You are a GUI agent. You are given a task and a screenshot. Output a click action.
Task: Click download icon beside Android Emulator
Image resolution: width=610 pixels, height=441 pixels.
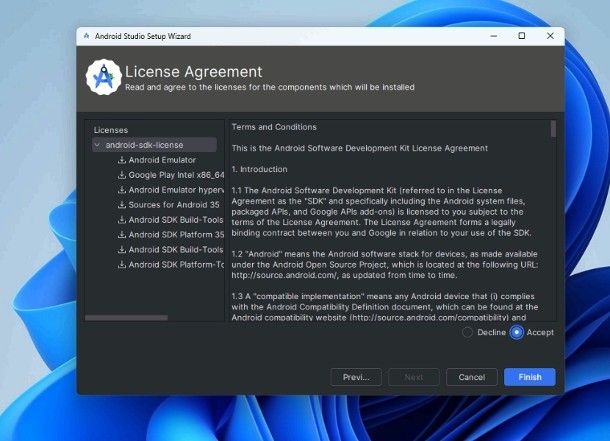click(x=122, y=160)
